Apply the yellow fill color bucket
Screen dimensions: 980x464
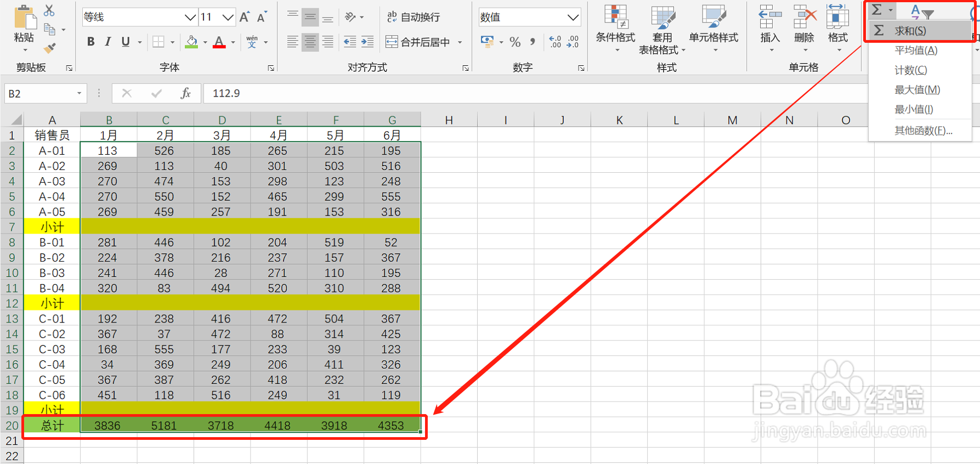click(191, 42)
